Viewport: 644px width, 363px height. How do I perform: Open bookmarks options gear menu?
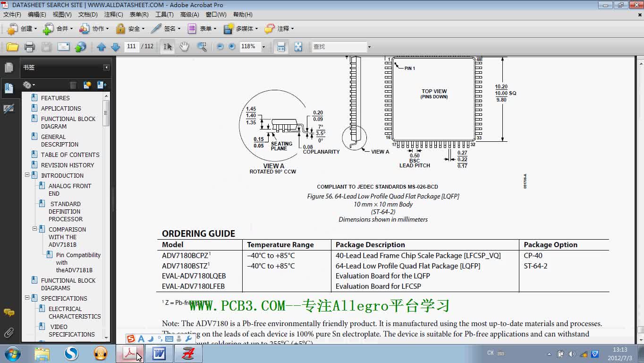tap(28, 85)
